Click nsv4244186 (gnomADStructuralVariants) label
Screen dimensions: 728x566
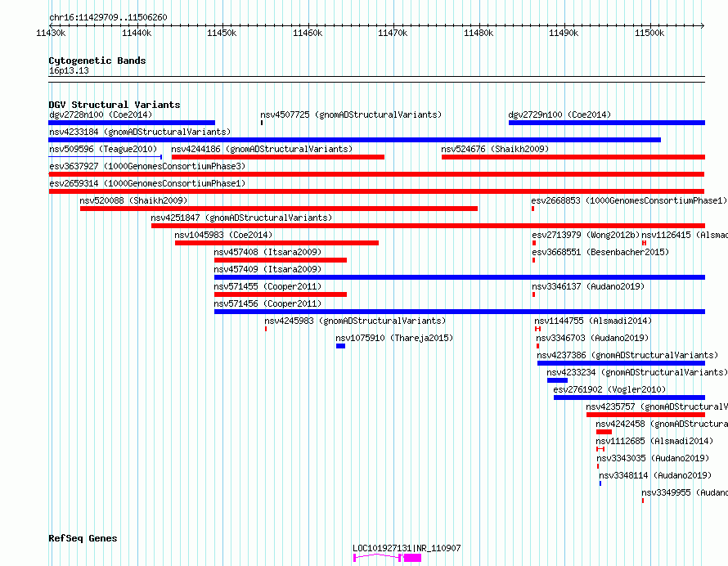coord(262,149)
